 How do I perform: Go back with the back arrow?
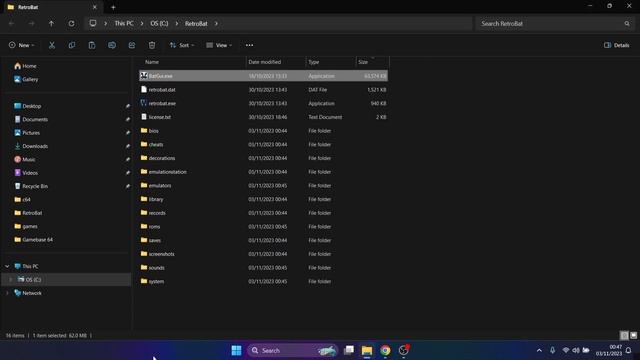tap(11, 24)
